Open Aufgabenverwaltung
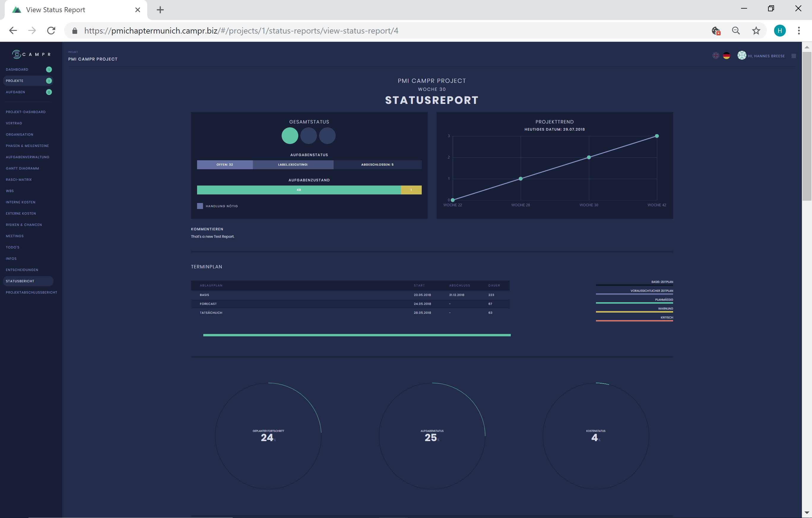 28,157
